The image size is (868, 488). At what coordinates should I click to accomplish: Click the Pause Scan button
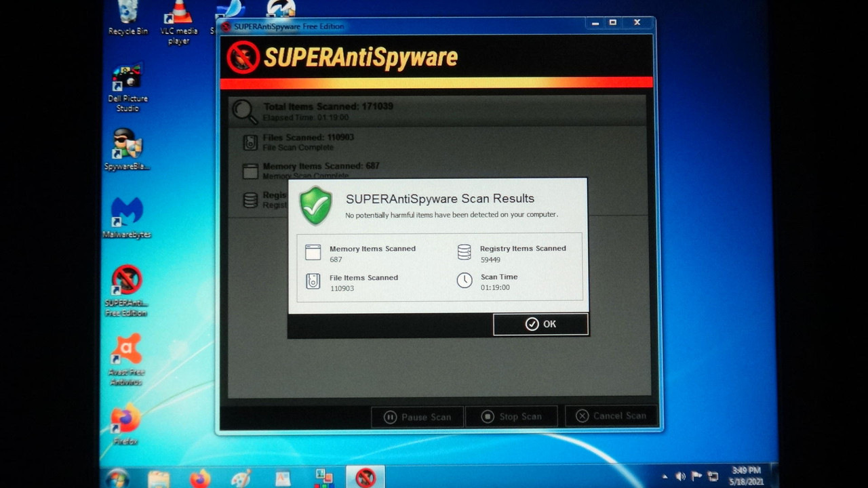coord(418,417)
